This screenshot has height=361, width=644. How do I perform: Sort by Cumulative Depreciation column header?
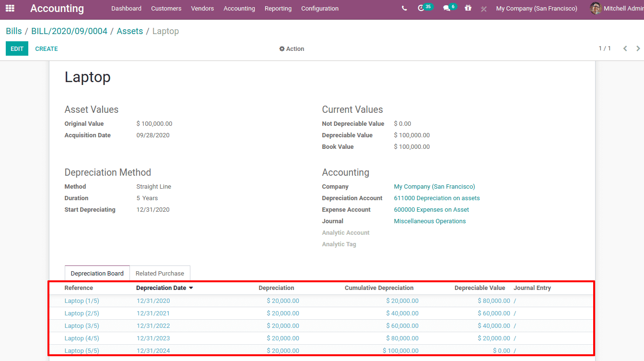[x=379, y=288]
